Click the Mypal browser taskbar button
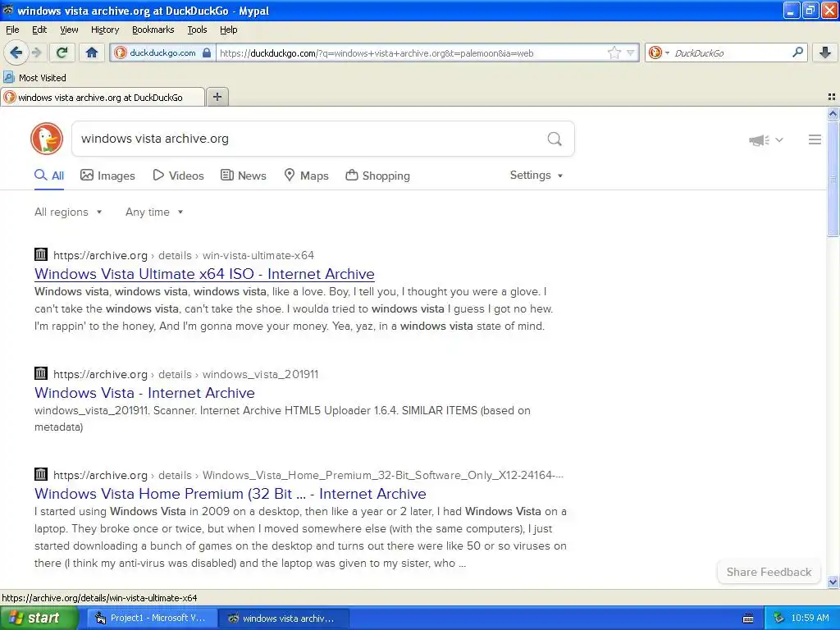 pyautogui.click(x=284, y=618)
